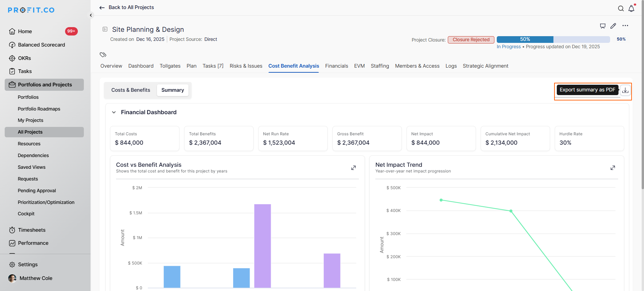Viewport: 644px width, 291px height.
Task: Click the 50% project progress bar
Action: coord(553,40)
